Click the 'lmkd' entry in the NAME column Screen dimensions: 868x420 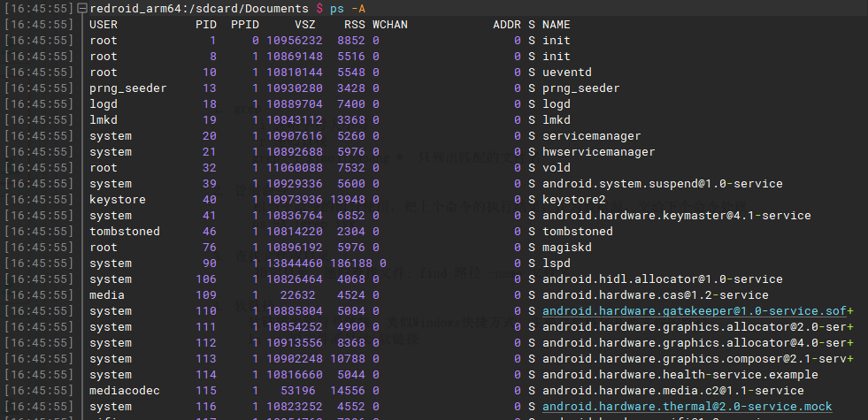557,120
